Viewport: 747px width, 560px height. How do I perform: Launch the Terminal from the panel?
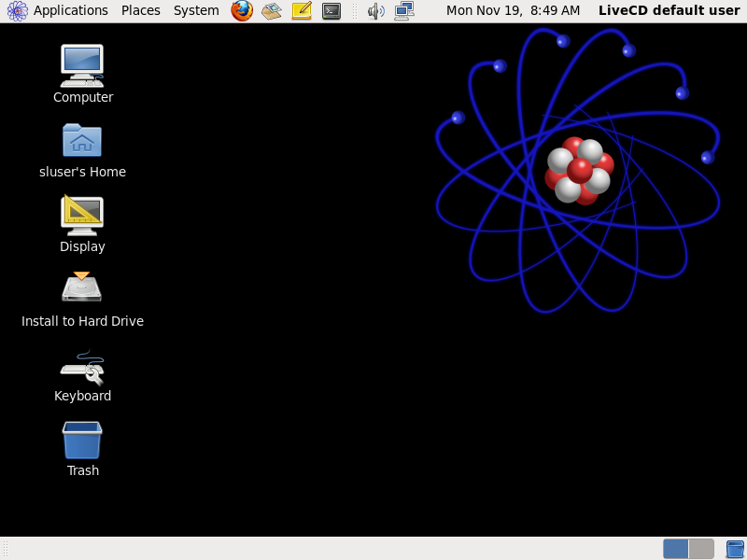click(x=331, y=10)
